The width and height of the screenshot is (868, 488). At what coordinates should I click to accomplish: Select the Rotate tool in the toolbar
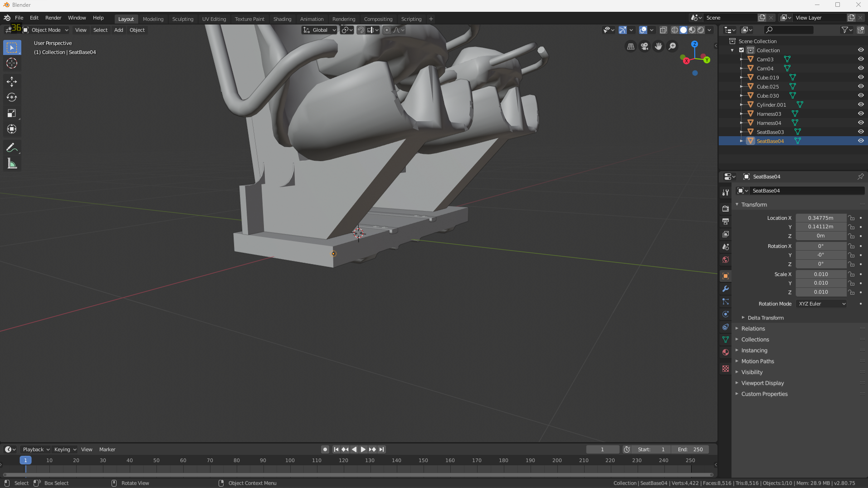click(x=12, y=97)
